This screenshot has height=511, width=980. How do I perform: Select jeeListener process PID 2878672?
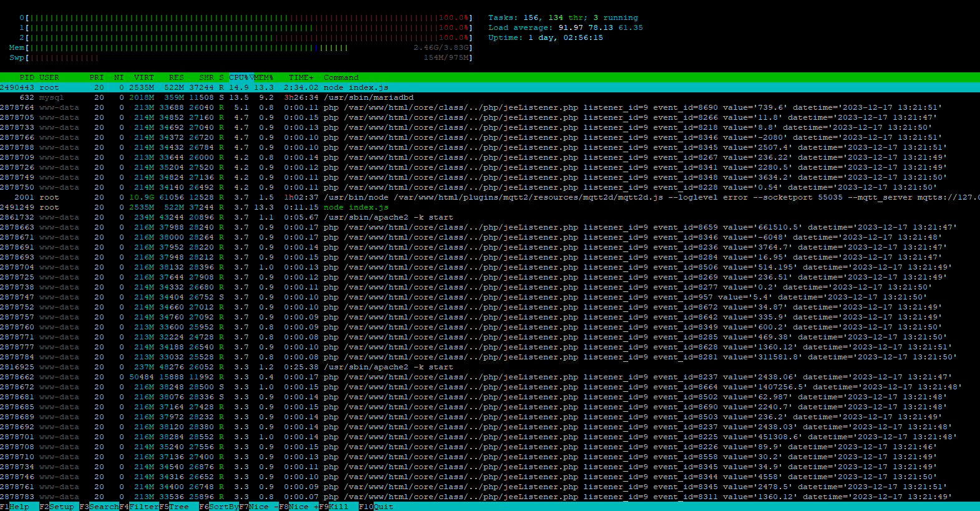[490, 387]
